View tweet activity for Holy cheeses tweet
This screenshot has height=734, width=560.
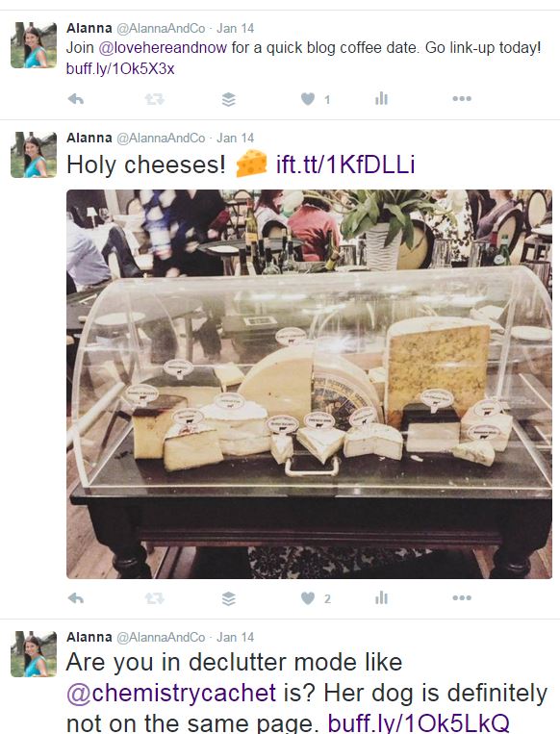[381, 597]
